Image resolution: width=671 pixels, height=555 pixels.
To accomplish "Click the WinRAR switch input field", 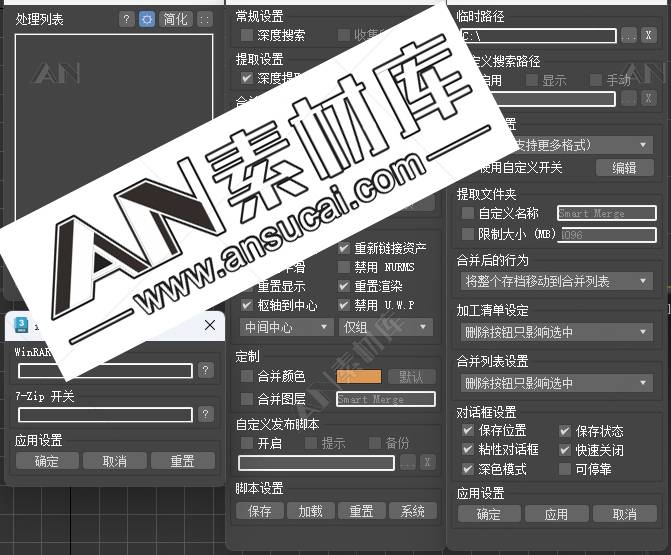I will tap(105, 371).
